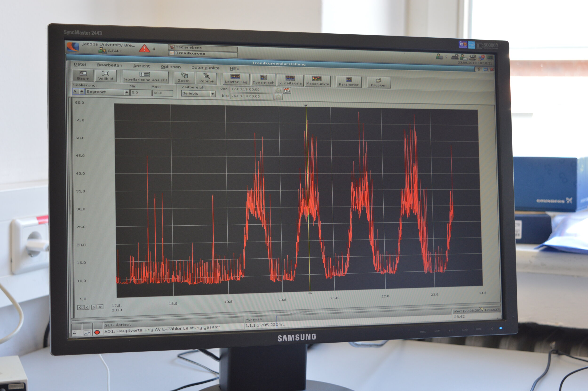Open the Baum tree view
Screen dimensions: 588x391
point(83,75)
